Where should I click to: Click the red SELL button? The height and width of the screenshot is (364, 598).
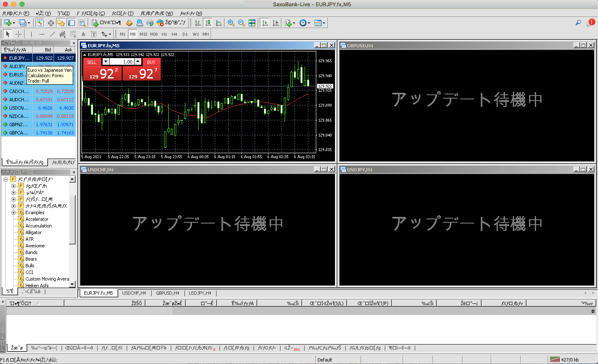pyautogui.click(x=91, y=62)
